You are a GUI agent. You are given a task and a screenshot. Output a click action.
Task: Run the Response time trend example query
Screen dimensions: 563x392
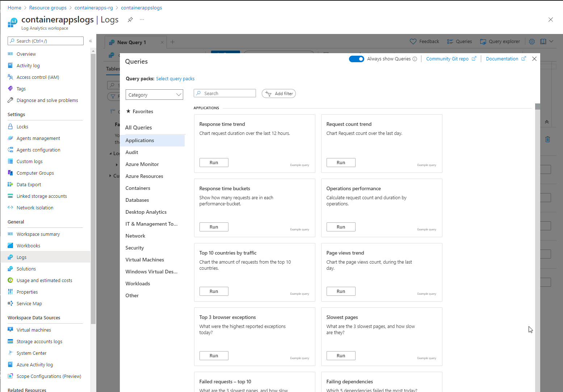pyautogui.click(x=214, y=162)
